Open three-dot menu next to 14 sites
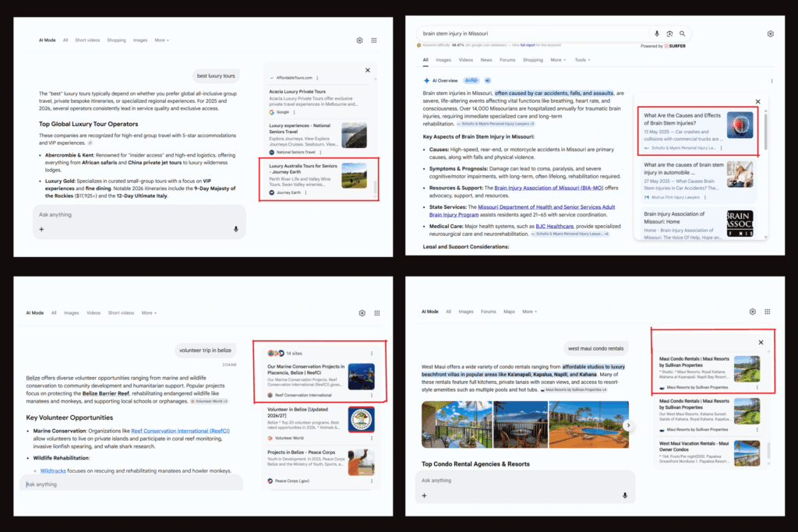The image size is (798, 532). click(x=372, y=353)
